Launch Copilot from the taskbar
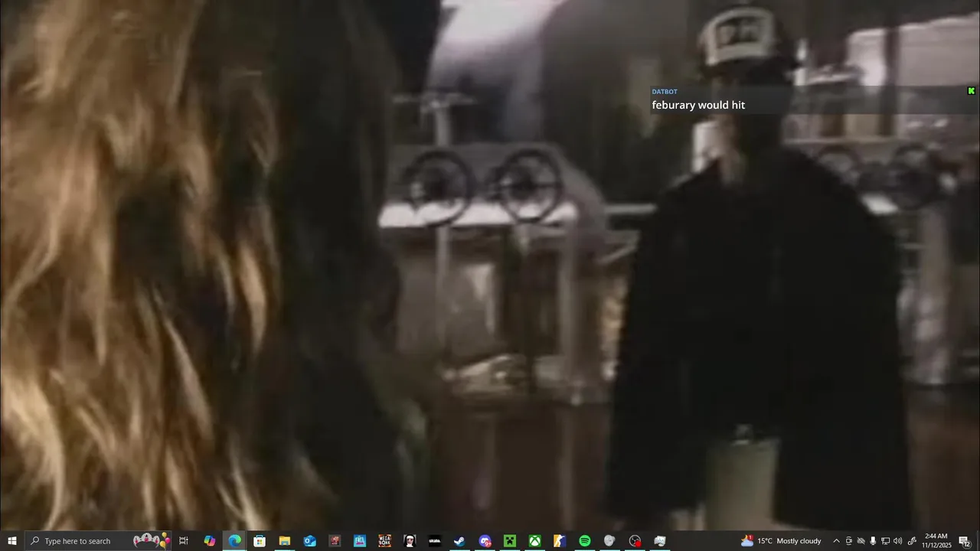The image size is (980, 551). pos(209,541)
